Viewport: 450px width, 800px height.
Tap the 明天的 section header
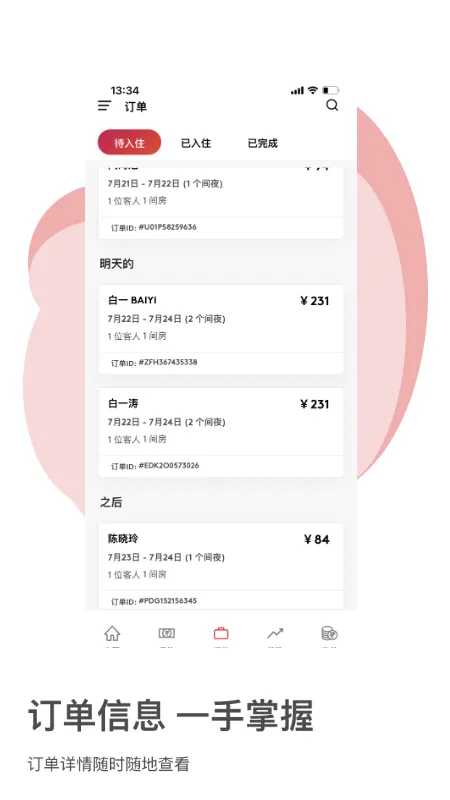[x=116, y=264]
